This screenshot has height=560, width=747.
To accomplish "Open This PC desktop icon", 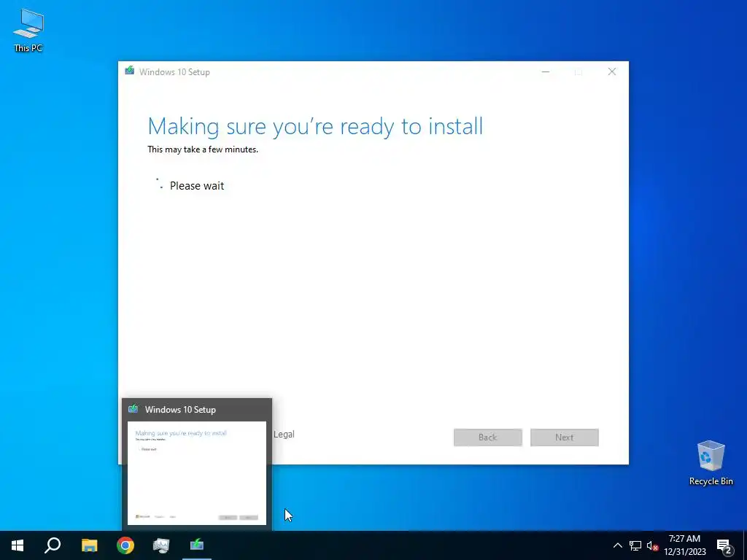I will click(28, 31).
